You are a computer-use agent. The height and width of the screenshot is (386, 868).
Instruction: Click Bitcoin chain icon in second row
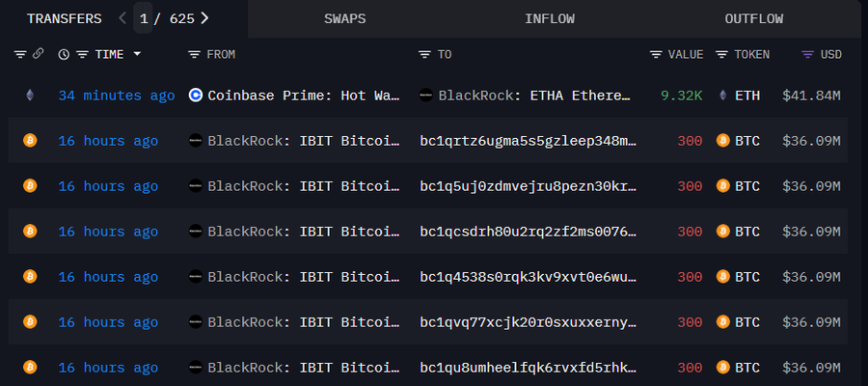tap(30, 141)
